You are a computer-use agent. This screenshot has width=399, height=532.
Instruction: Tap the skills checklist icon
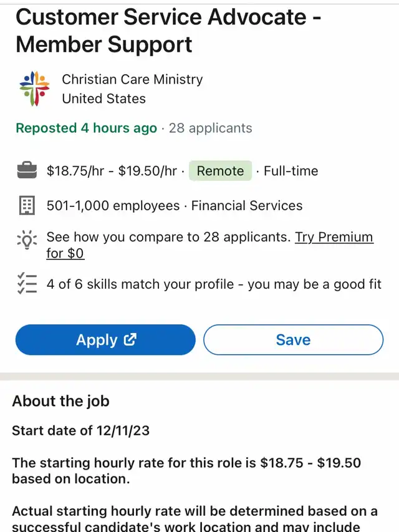(27, 284)
